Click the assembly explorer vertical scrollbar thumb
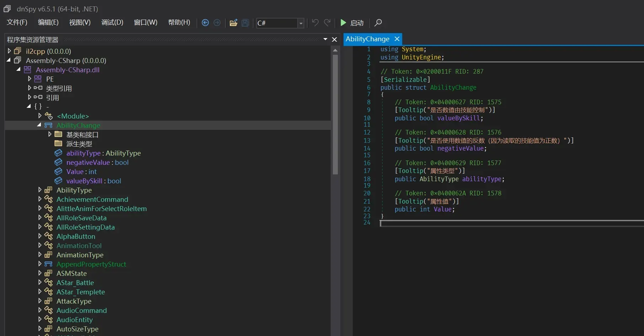 pos(335,114)
